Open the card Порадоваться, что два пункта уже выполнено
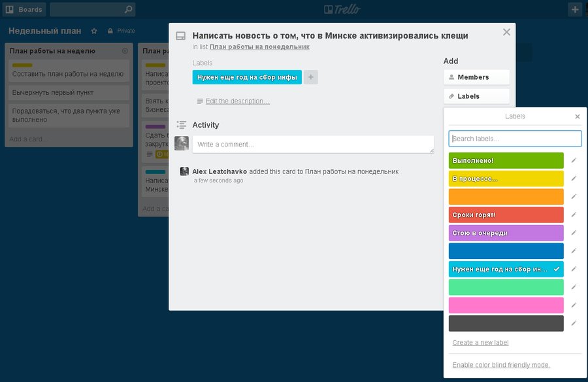This screenshot has width=588, height=382. [x=69, y=115]
